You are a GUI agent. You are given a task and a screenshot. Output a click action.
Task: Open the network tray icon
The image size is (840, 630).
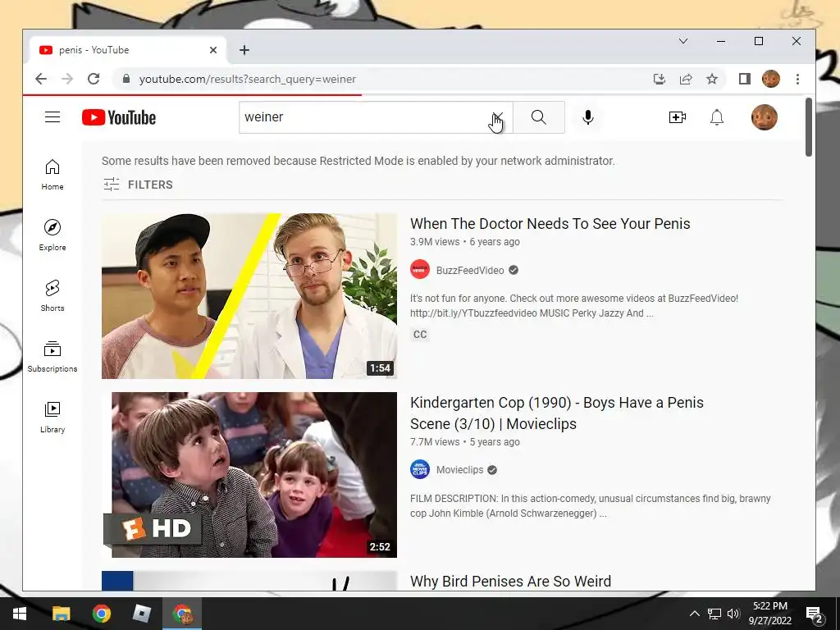point(714,614)
